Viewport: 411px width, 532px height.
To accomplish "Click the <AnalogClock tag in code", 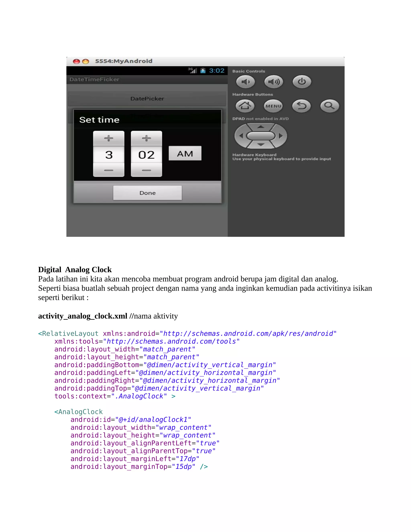I will coord(78,412).
